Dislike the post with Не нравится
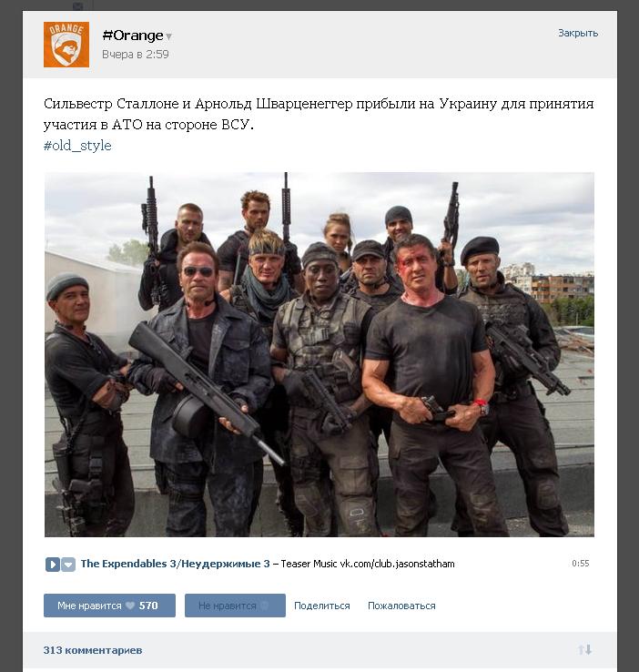This screenshot has height=672, width=639. pyautogui.click(x=235, y=606)
